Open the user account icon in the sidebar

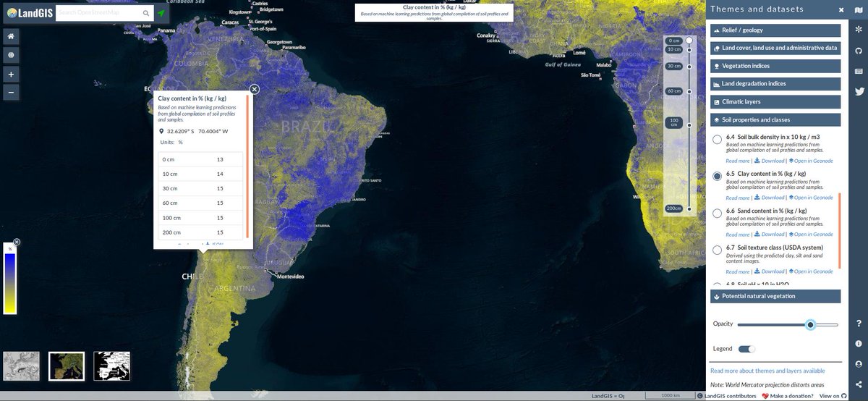point(859,363)
